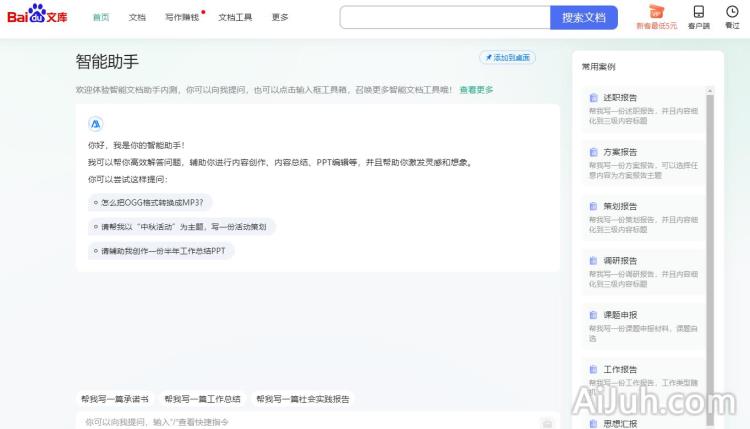
Task: Select the 首页 navigation tab
Action: coord(101,17)
